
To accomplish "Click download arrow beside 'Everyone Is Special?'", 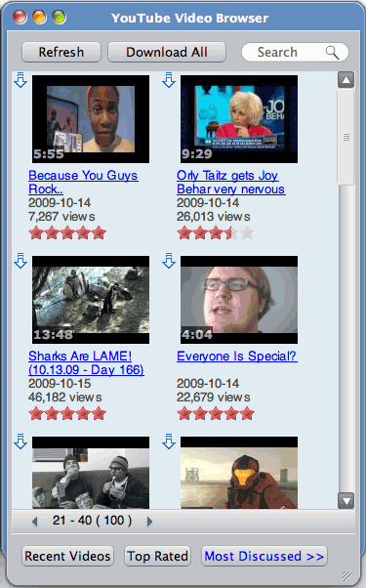I will point(169,261).
